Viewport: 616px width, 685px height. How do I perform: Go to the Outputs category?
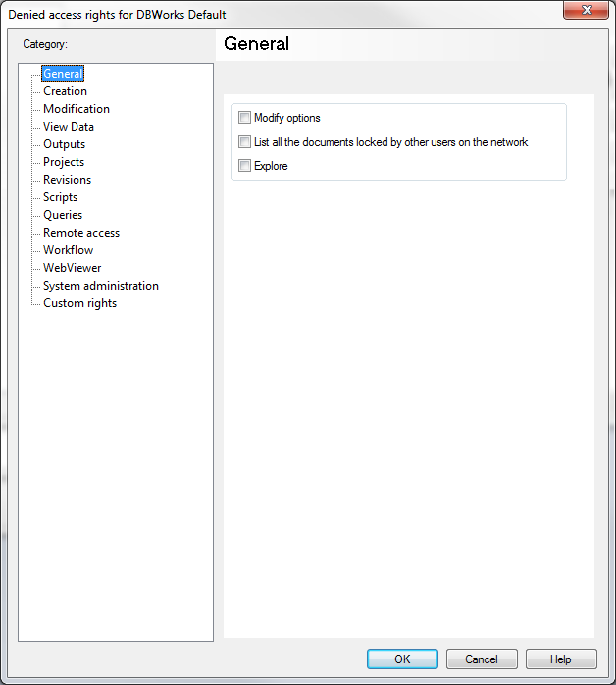[x=64, y=144]
